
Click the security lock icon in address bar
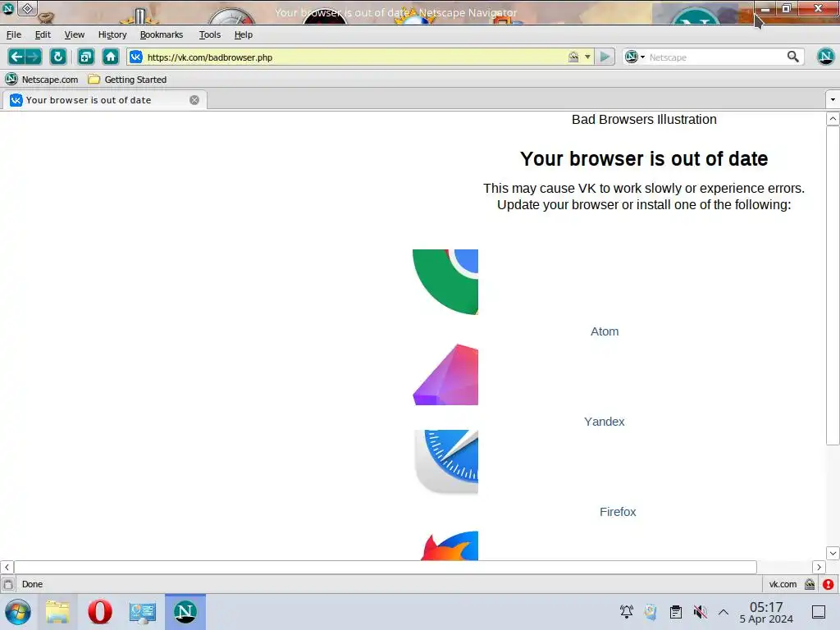573,57
